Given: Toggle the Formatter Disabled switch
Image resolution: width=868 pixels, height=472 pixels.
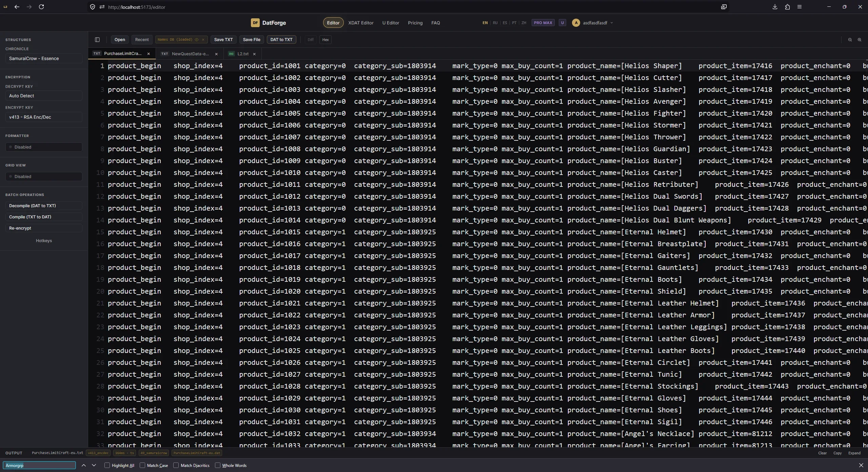Looking at the screenshot, I should pyautogui.click(x=44, y=147).
